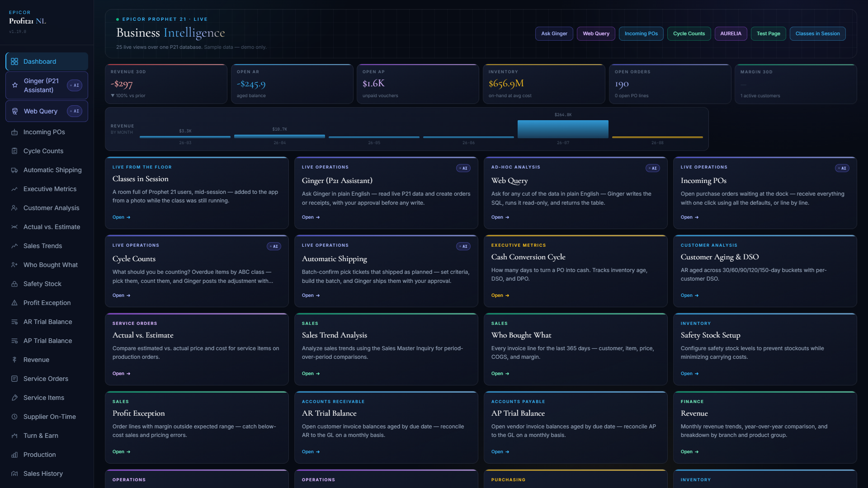Go to Executive Metrics in sidebar
The height and width of the screenshot is (488, 868).
click(x=47, y=189)
